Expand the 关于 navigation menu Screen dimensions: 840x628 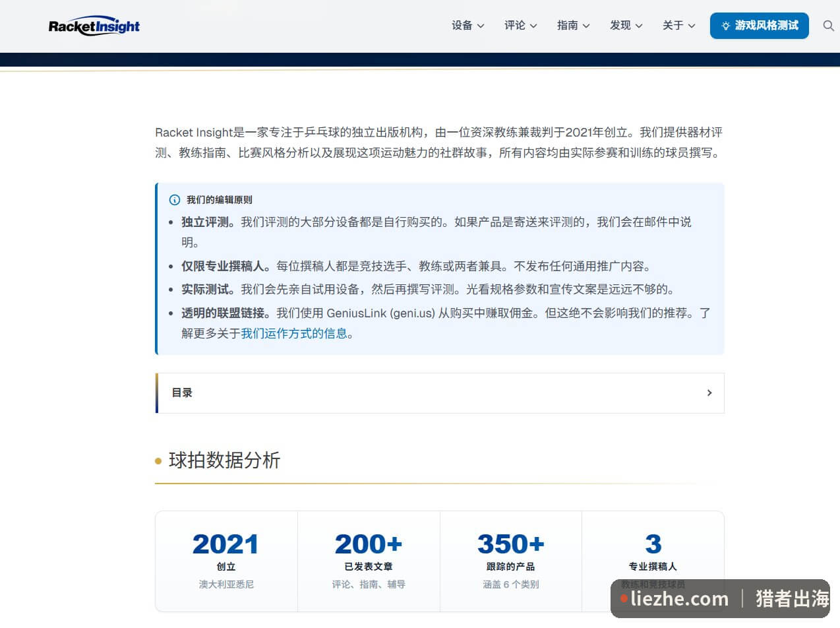tap(679, 25)
